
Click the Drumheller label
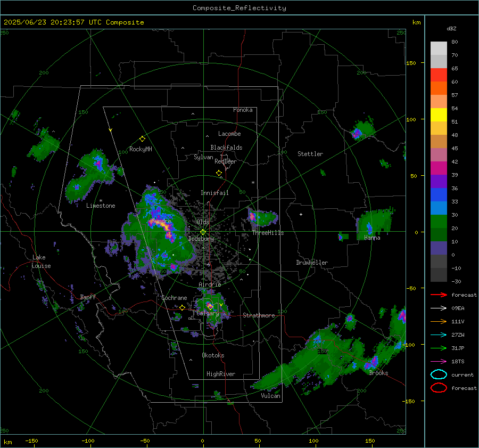(x=312, y=263)
